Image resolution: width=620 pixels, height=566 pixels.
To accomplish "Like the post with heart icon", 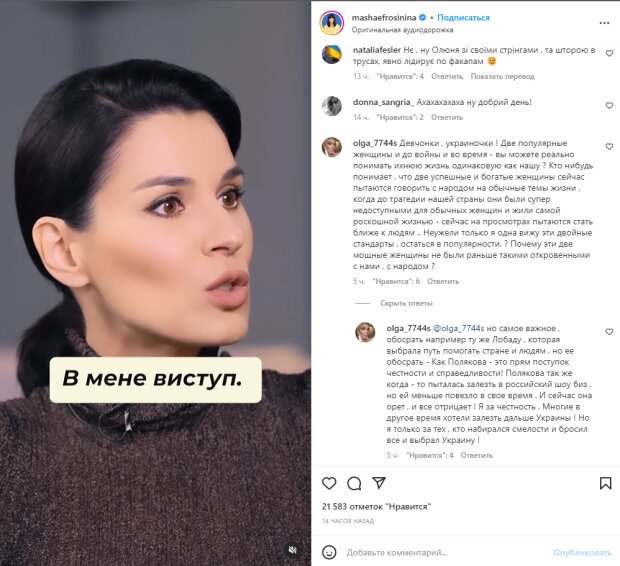I will click(329, 483).
